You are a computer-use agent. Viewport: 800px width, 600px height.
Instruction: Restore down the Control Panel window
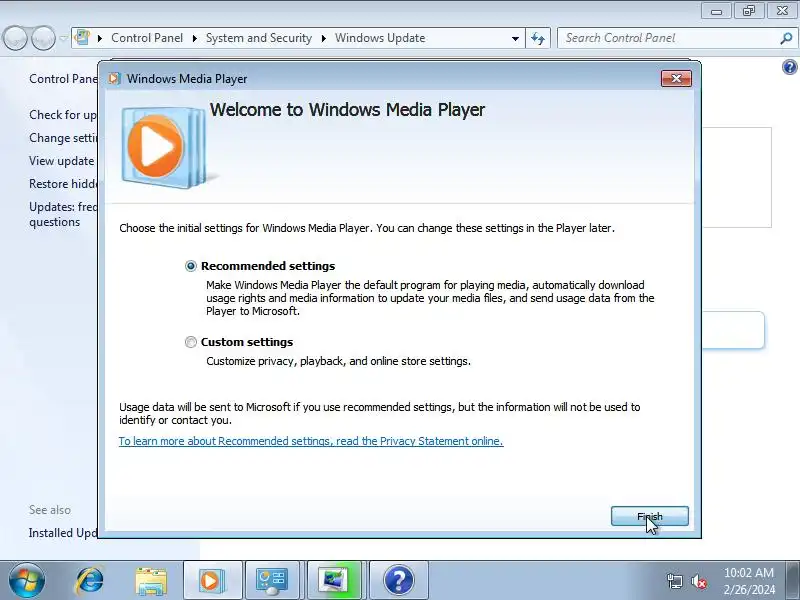tap(748, 11)
